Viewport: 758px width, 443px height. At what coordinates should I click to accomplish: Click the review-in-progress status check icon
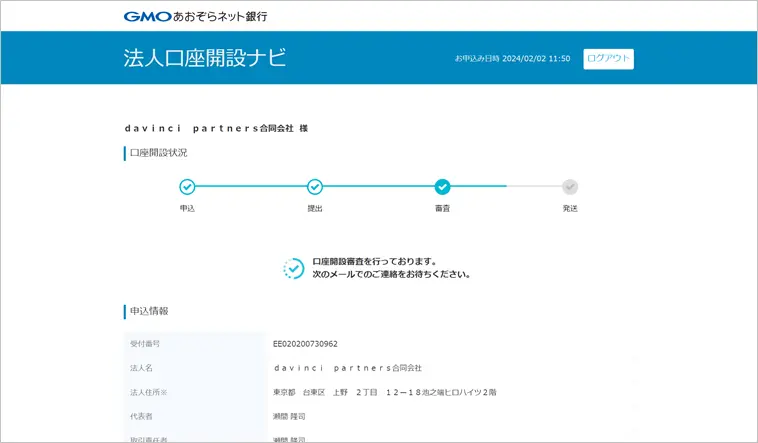click(x=294, y=268)
